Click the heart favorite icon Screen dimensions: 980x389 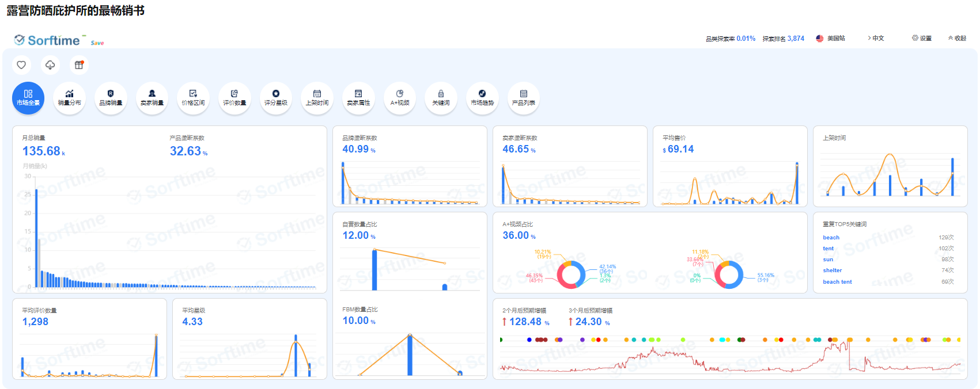[21, 65]
